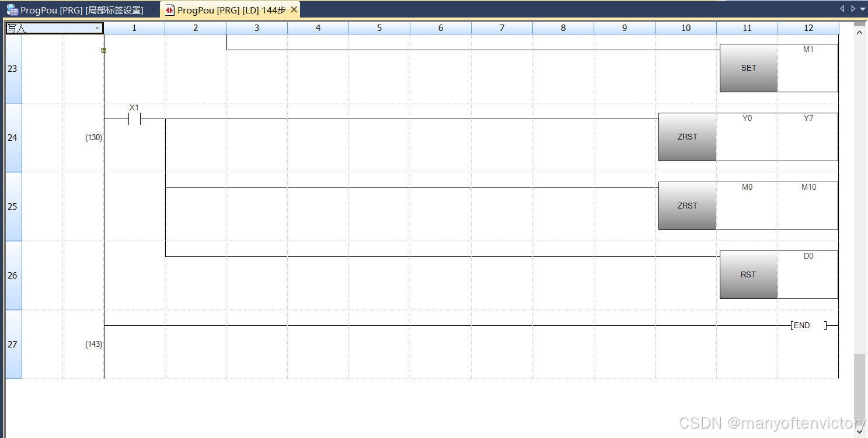Select the ProgPou [PRG] [LD] 144步 tab
The height and width of the screenshot is (438, 868).
[x=231, y=10]
